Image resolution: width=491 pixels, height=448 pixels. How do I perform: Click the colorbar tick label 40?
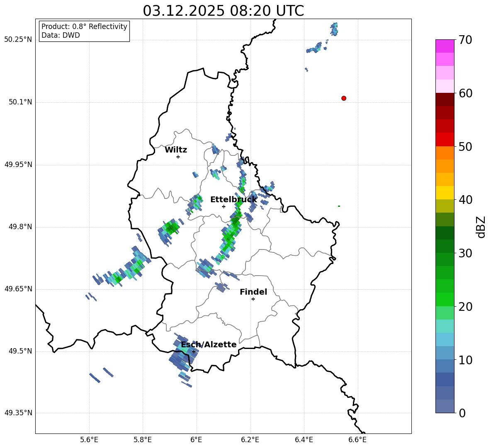(465, 200)
